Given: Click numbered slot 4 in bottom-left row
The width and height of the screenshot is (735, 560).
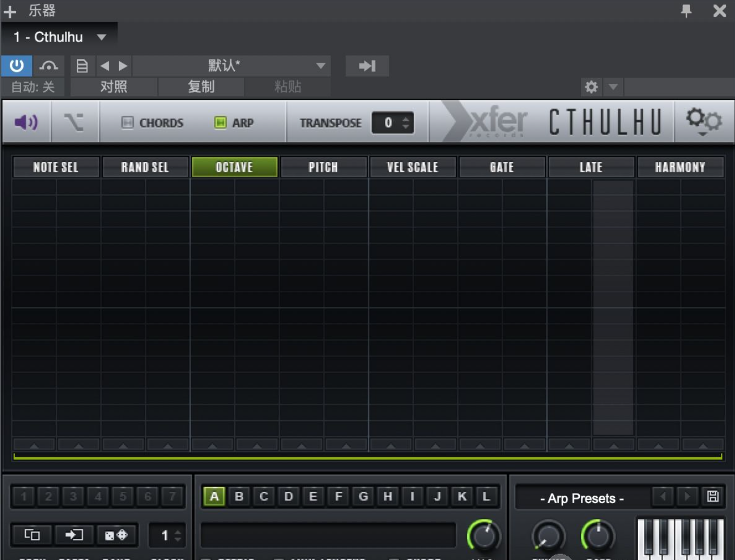Looking at the screenshot, I should click(98, 496).
